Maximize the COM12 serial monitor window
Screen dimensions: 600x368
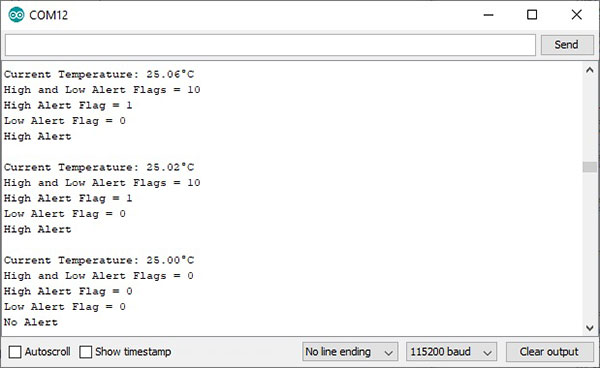(x=532, y=15)
